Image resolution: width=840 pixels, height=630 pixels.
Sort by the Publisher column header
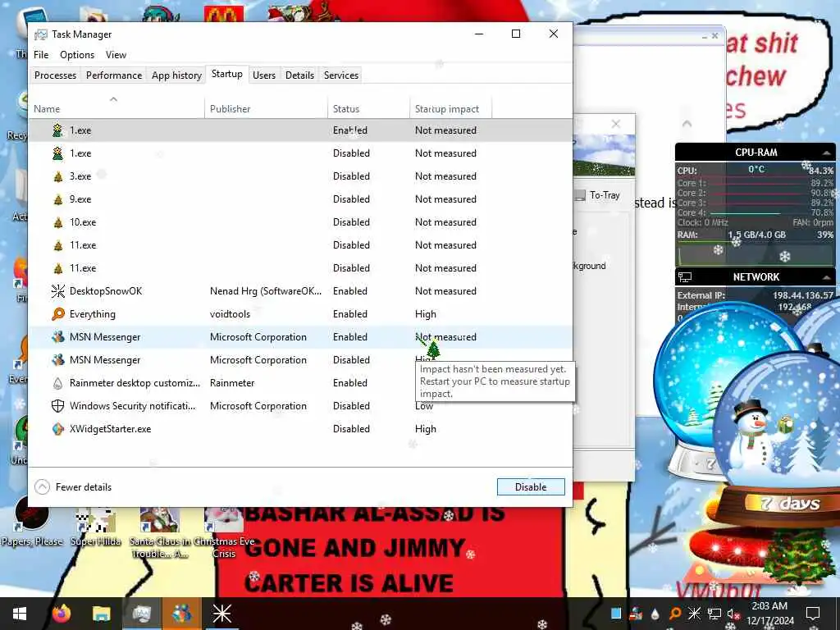pyautogui.click(x=266, y=109)
